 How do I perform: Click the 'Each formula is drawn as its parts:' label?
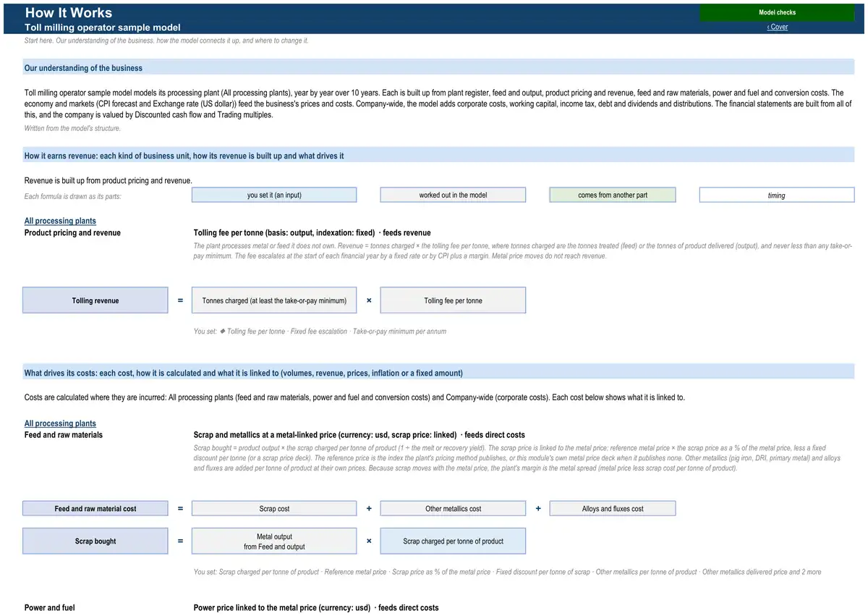pyautogui.click(x=73, y=196)
